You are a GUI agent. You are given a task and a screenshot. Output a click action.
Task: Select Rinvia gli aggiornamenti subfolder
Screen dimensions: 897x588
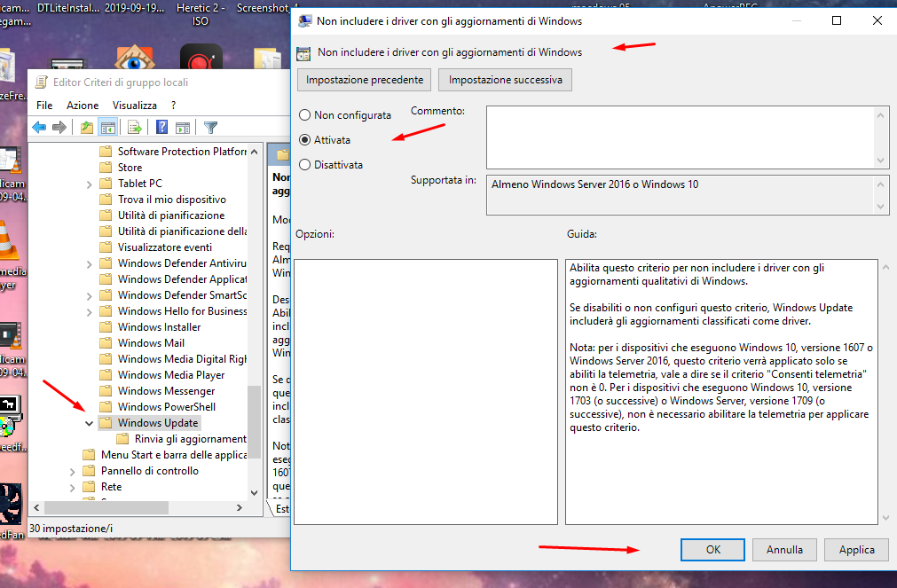click(191, 439)
